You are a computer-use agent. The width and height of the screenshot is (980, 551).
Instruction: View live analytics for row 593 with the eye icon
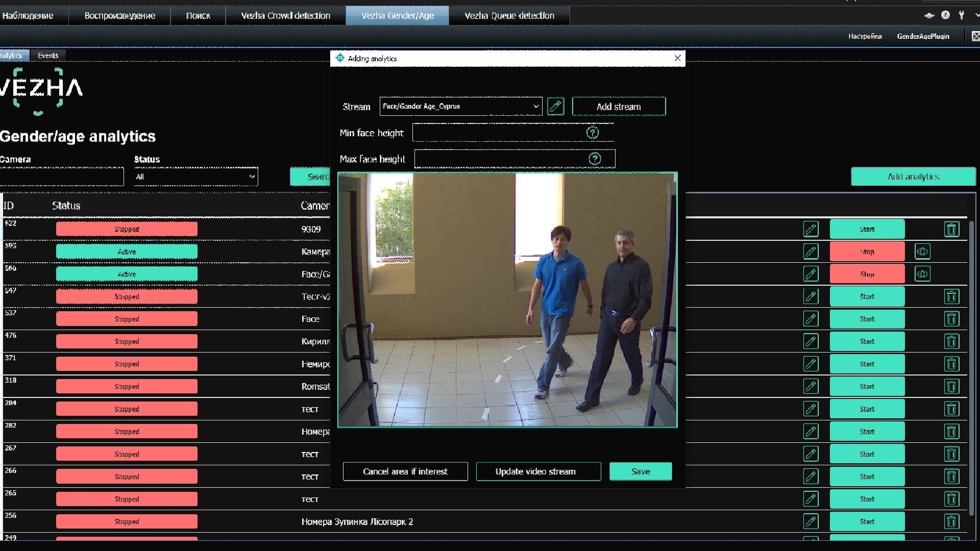[x=922, y=252]
